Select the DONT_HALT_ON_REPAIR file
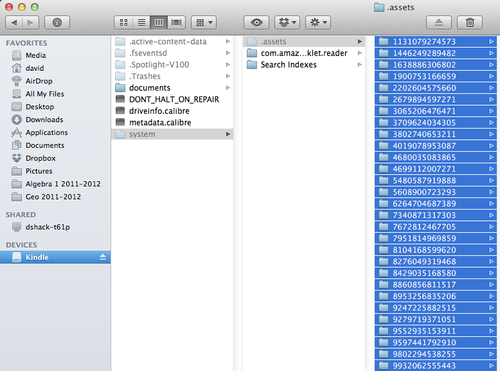 pos(172,99)
